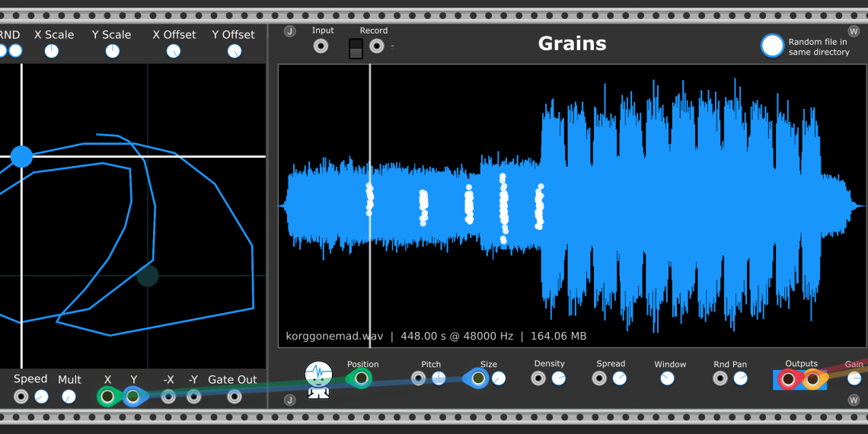Click the Density input jack
Viewport: 868px width, 434px height.
point(538,378)
